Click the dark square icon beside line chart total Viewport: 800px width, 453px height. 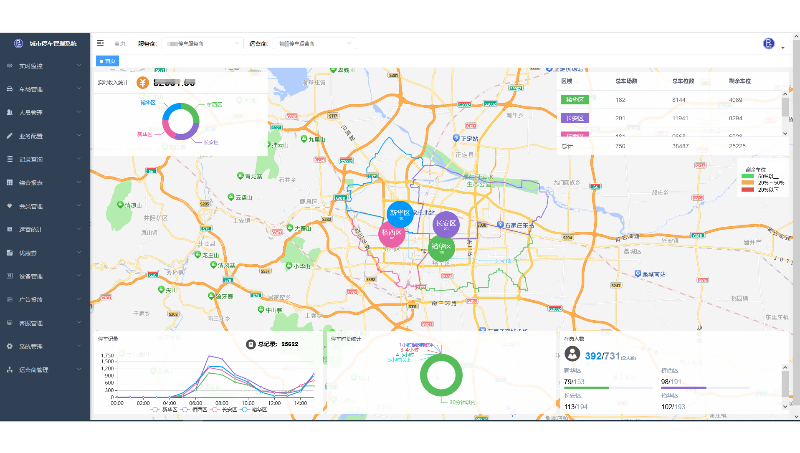[x=251, y=344]
